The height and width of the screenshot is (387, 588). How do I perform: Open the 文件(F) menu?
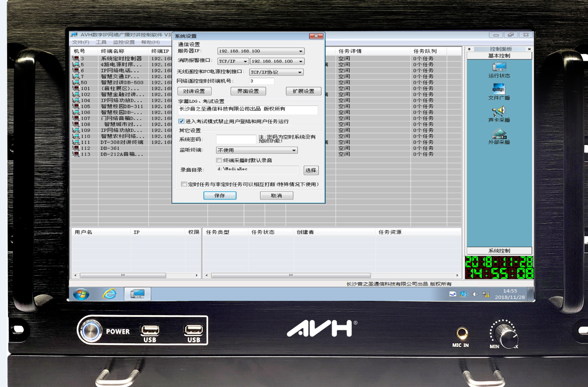tap(81, 42)
